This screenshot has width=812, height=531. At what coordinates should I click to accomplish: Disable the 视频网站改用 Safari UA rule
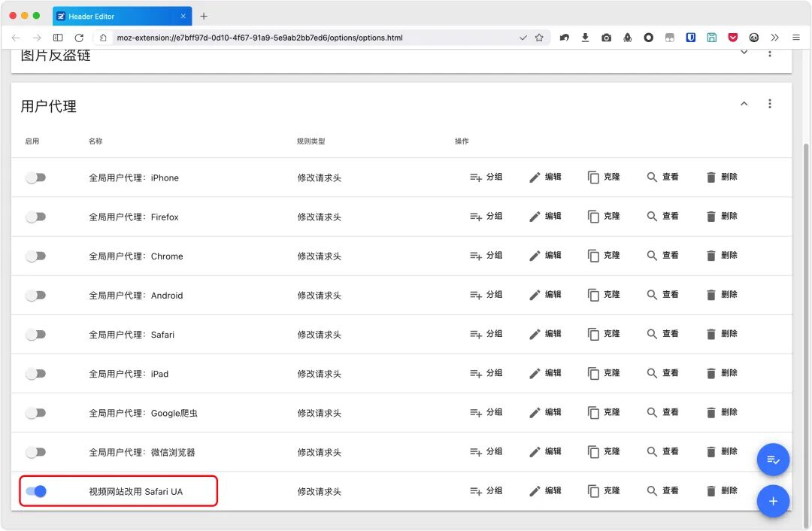pyautogui.click(x=36, y=491)
